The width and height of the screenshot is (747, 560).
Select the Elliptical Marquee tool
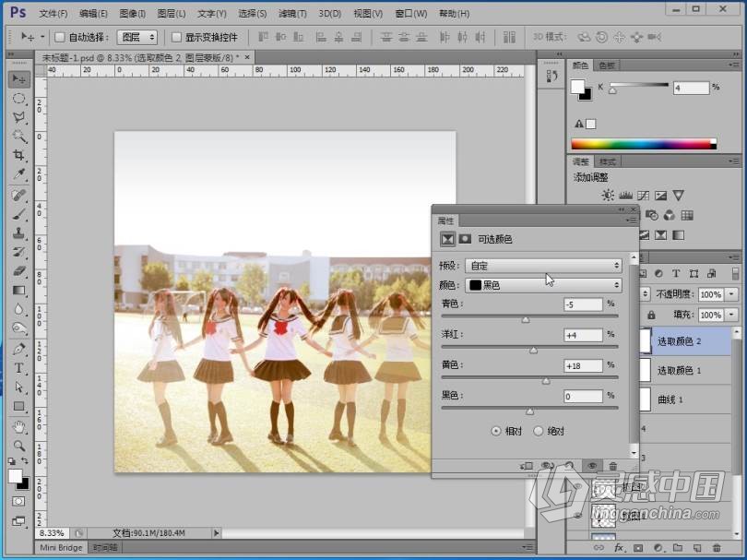pos(19,99)
